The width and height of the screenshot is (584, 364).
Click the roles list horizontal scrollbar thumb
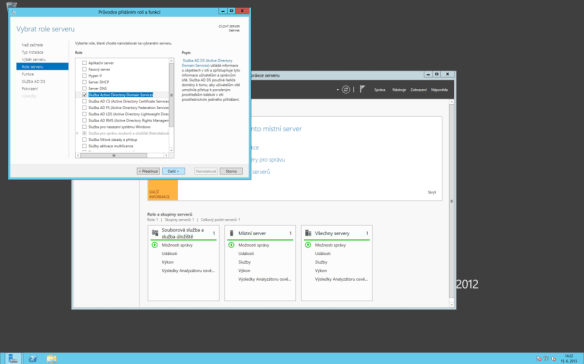(x=114, y=155)
